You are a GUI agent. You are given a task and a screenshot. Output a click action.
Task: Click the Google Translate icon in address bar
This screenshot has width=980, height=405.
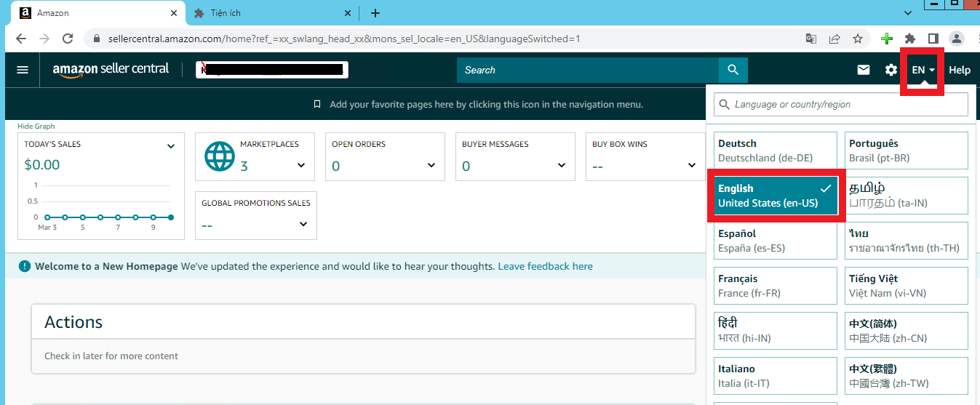(x=811, y=39)
